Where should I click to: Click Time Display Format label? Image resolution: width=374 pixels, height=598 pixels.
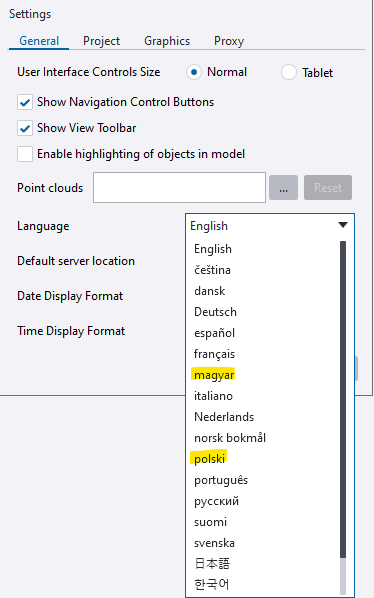point(71,331)
